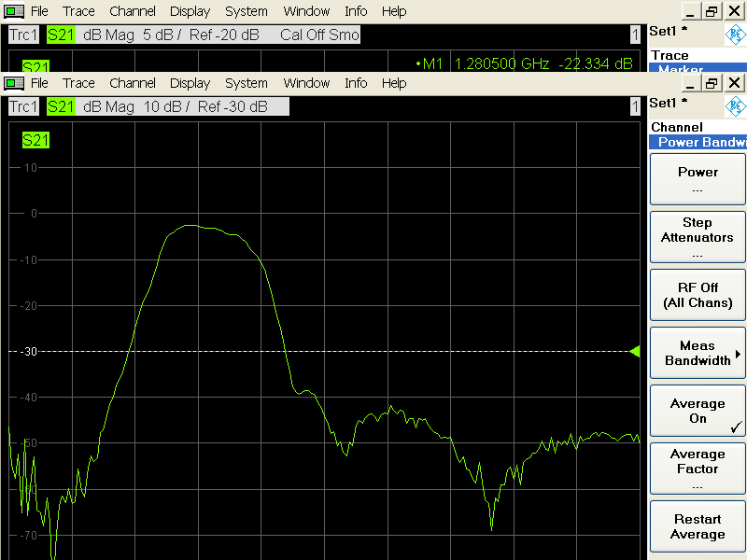Open the System menu in lower menu bar
This screenshot has width=747, height=560.
247,83
